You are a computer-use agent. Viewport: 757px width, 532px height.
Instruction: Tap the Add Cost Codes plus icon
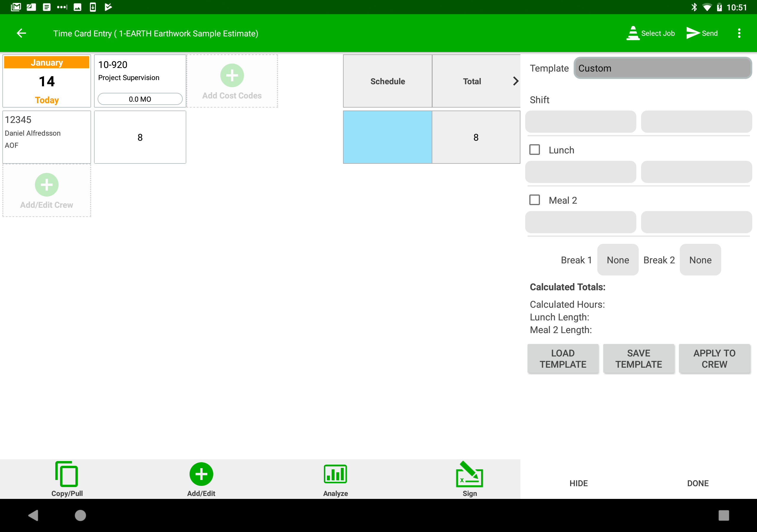click(232, 75)
